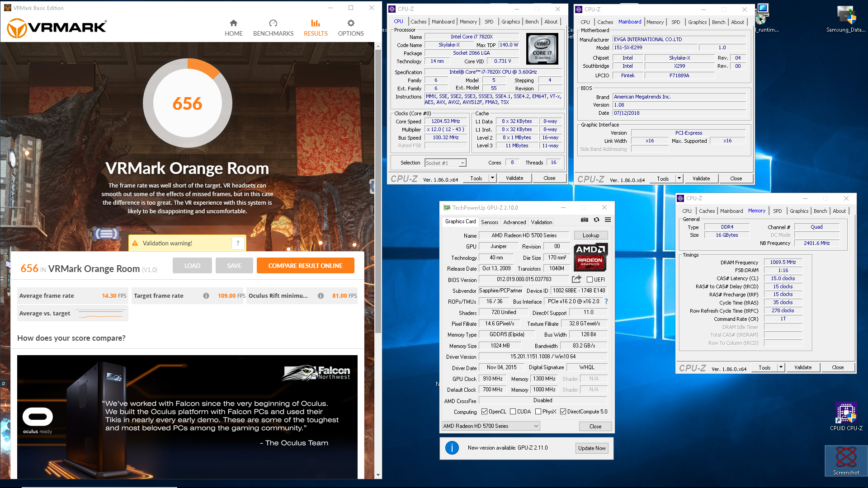Open OPTIONS gear in VRMark

351,28
